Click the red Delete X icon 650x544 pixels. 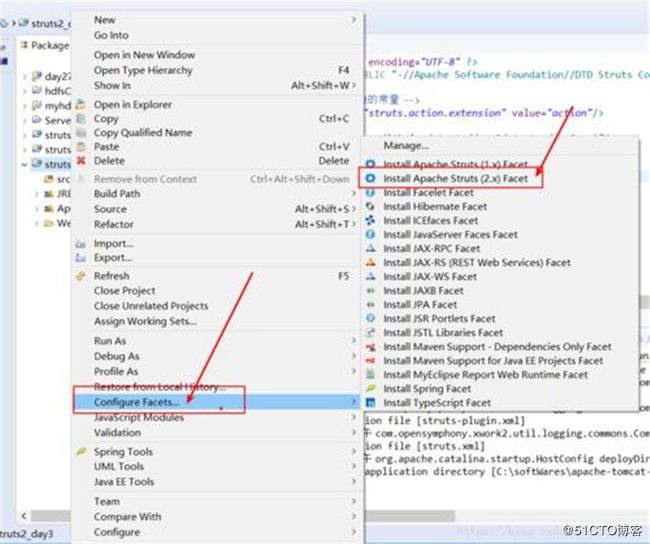coord(81,160)
